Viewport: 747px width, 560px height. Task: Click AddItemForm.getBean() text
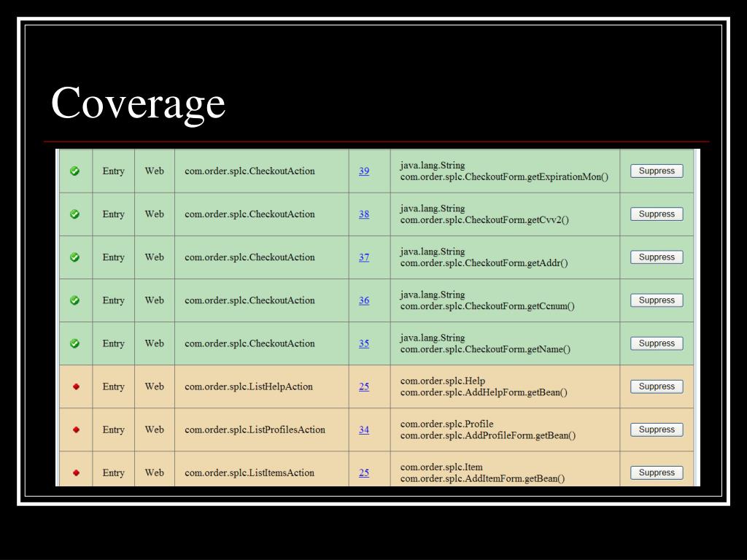pyautogui.click(x=483, y=478)
